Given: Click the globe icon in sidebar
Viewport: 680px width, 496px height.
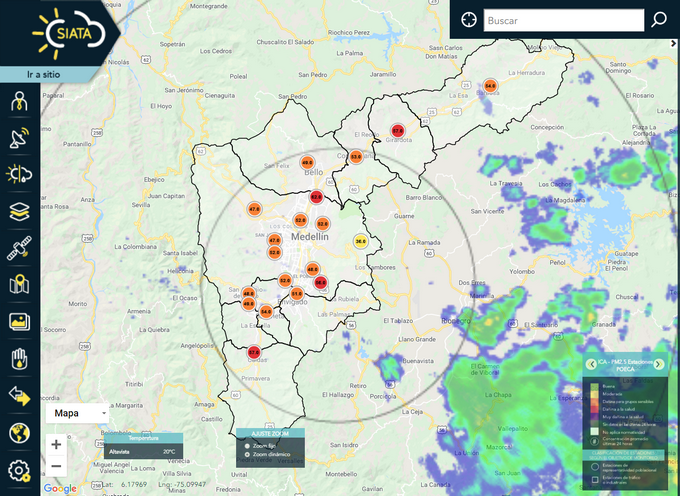Looking at the screenshot, I should click(19, 433).
